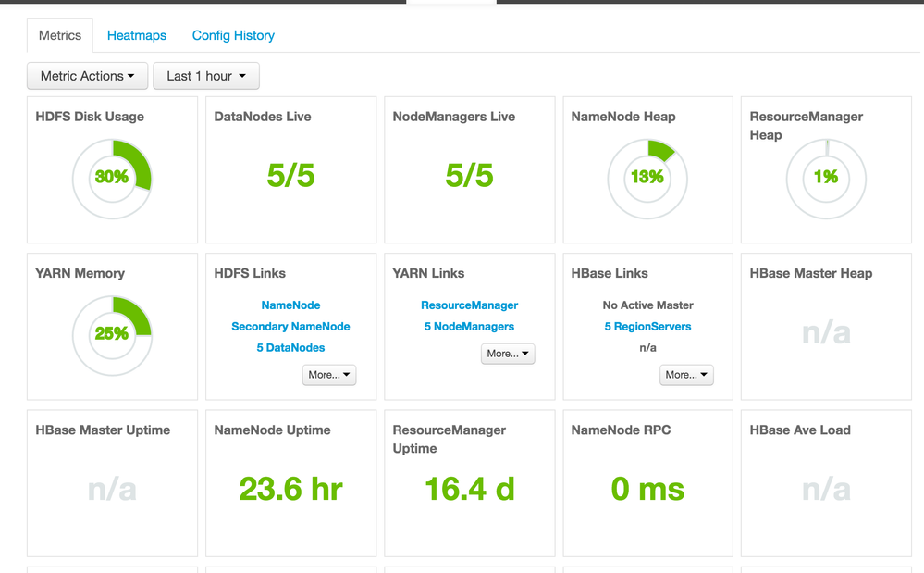Screen dimensions: 924x573
Task: Click the NameNode Heap widget title
Action: point(622,117)
